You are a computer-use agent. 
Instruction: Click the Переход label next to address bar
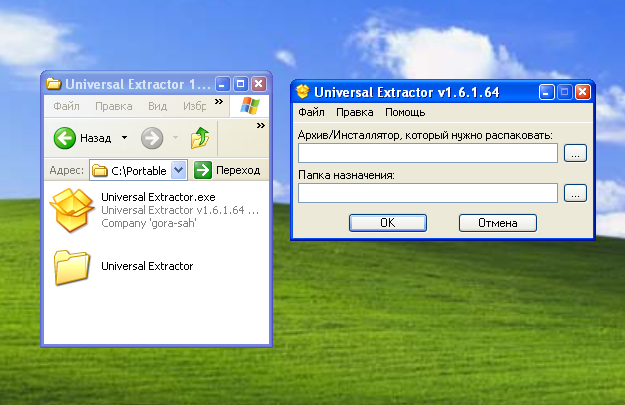[x=238, y=170]
